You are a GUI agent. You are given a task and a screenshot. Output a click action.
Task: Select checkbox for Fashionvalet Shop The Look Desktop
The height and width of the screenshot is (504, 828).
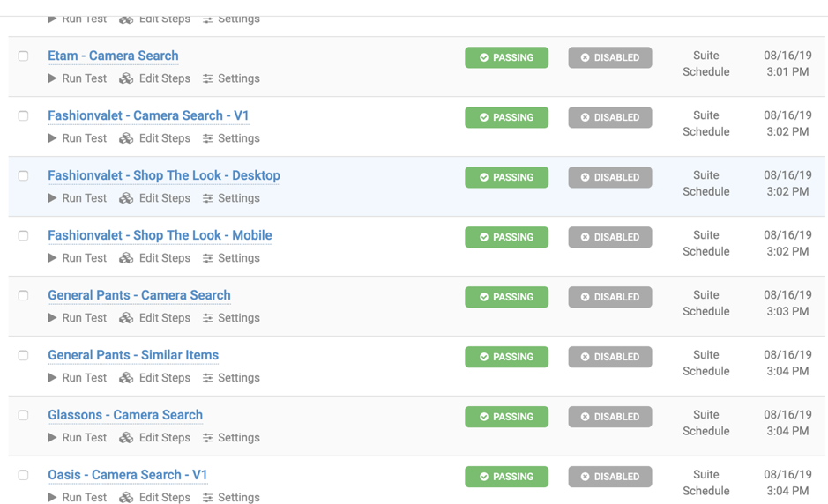(x=24, y=175)
